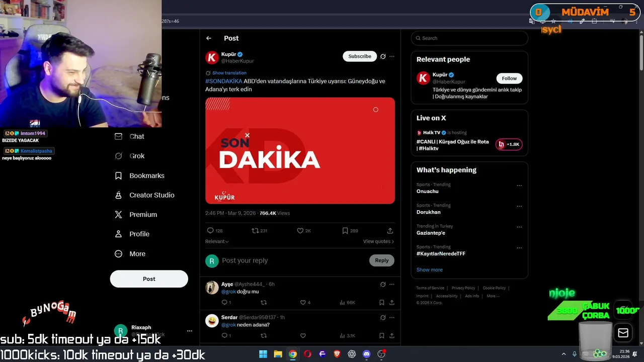
Task: Expand the footer More link
Action: [493, 296]
